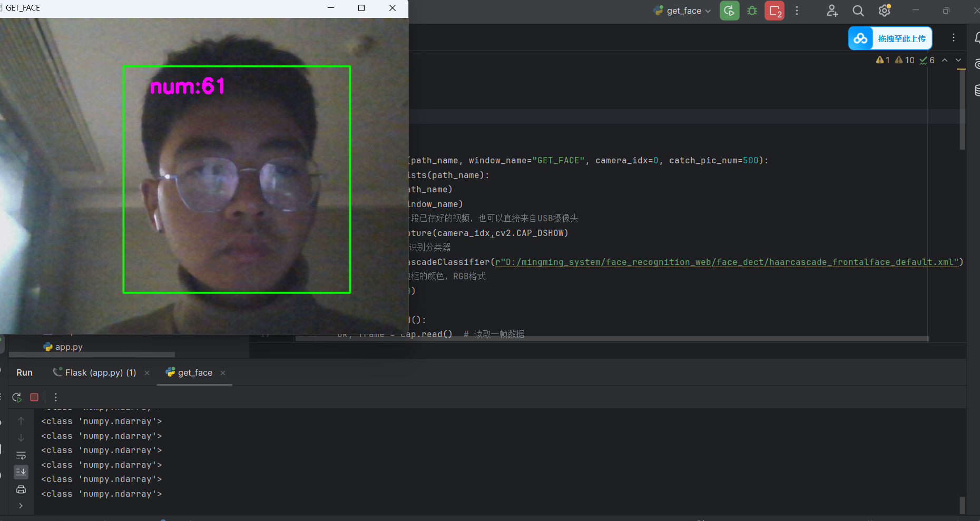Click the red Stop processes icon

(x=775, y=11)
